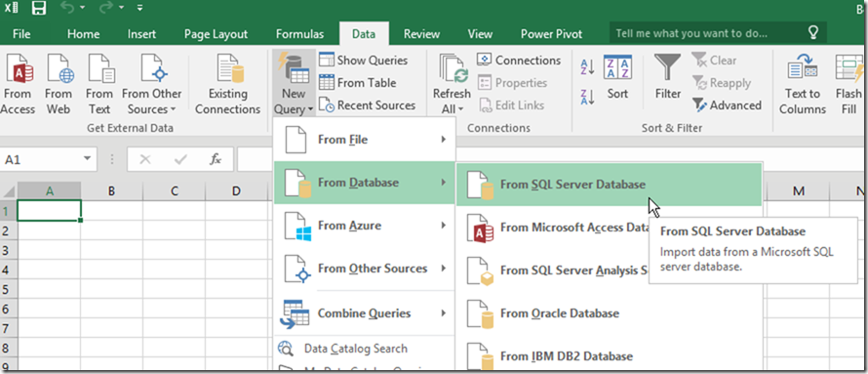Select row 3 header
The image size is (868, 374).
(x=8, y=250)
